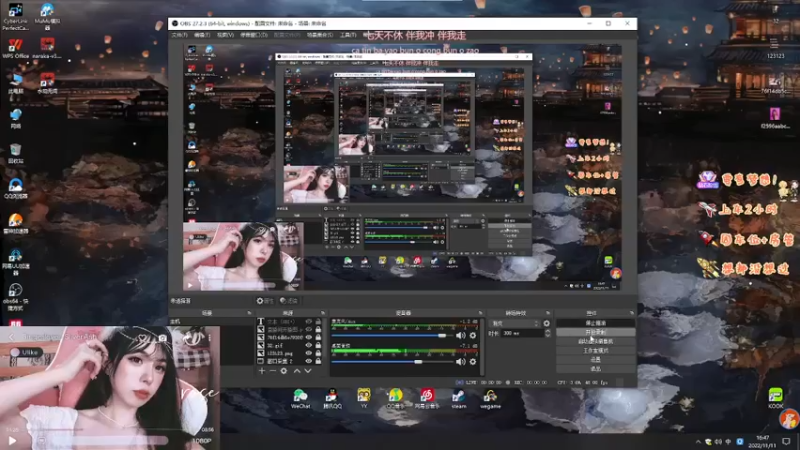Open WeChat icon on desktop
This screenshot has width=800, height=450.
(300, 398)
